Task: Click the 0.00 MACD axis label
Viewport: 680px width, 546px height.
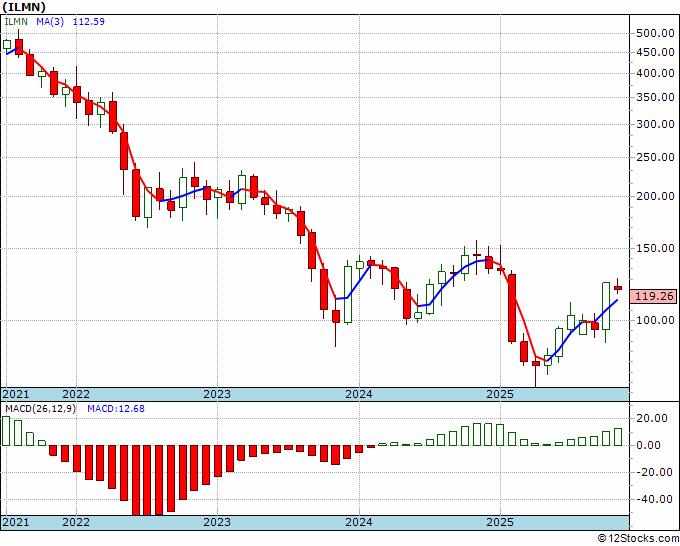Action: tap(649, 445)
